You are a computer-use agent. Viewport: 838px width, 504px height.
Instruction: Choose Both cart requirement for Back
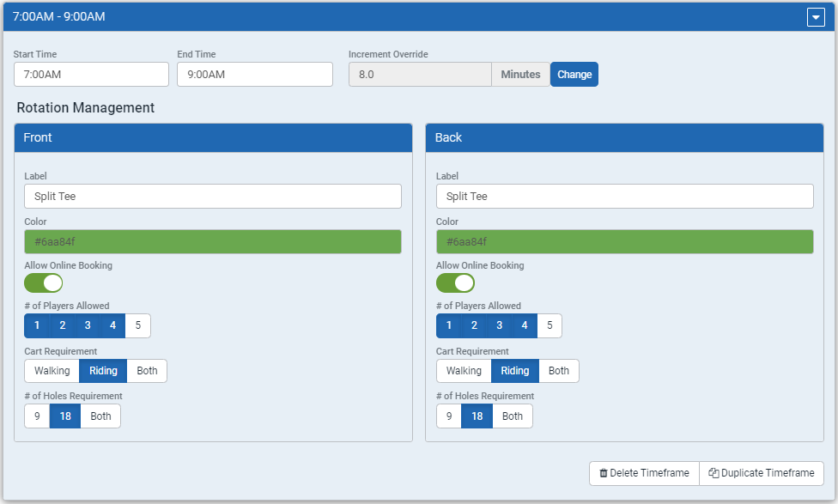(559, 371)
